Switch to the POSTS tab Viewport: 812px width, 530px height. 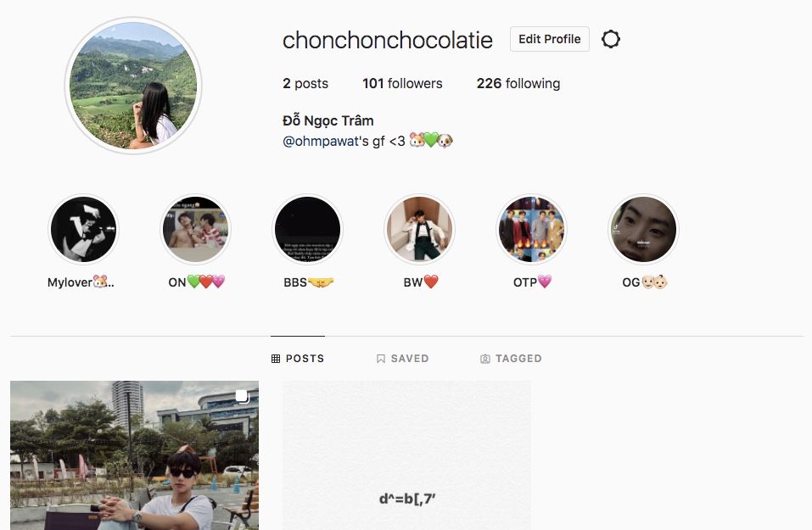[298, 358]
